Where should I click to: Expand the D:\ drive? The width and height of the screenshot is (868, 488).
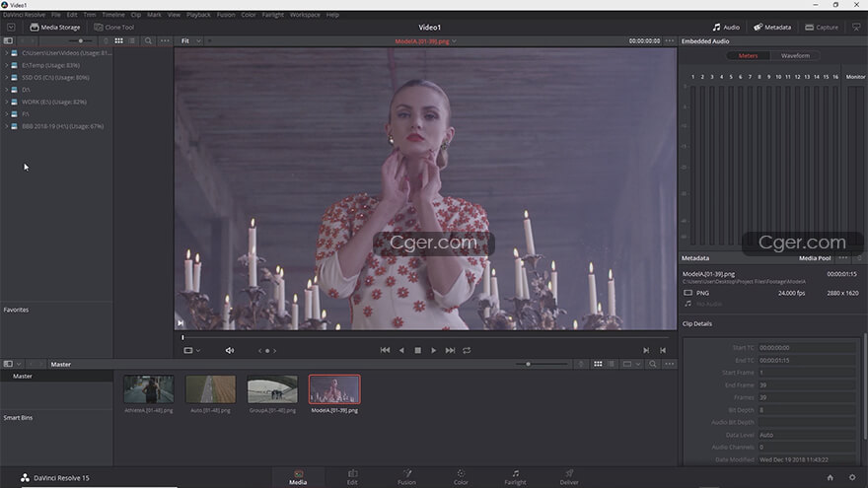coord(7,90)
